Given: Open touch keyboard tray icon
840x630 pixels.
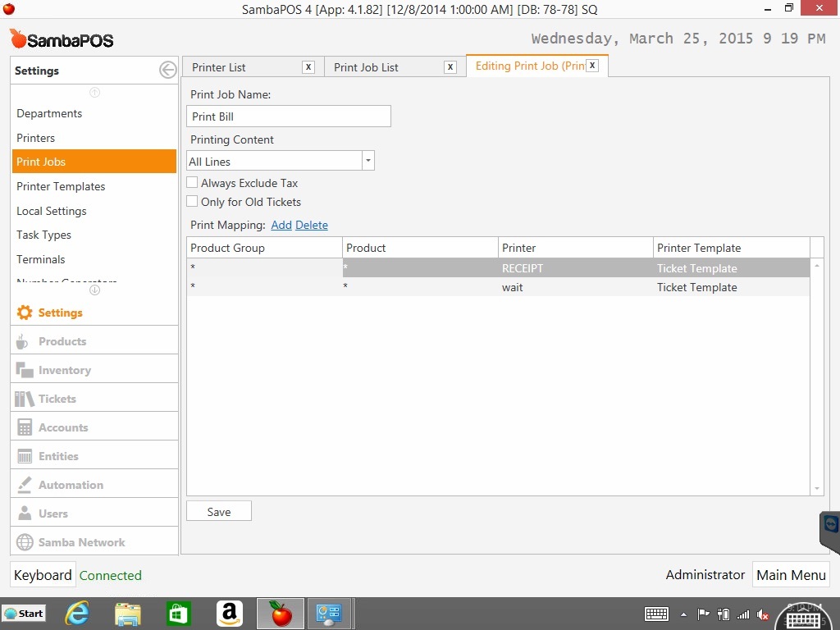Looking at the screenshot, I should click(656, 614).
